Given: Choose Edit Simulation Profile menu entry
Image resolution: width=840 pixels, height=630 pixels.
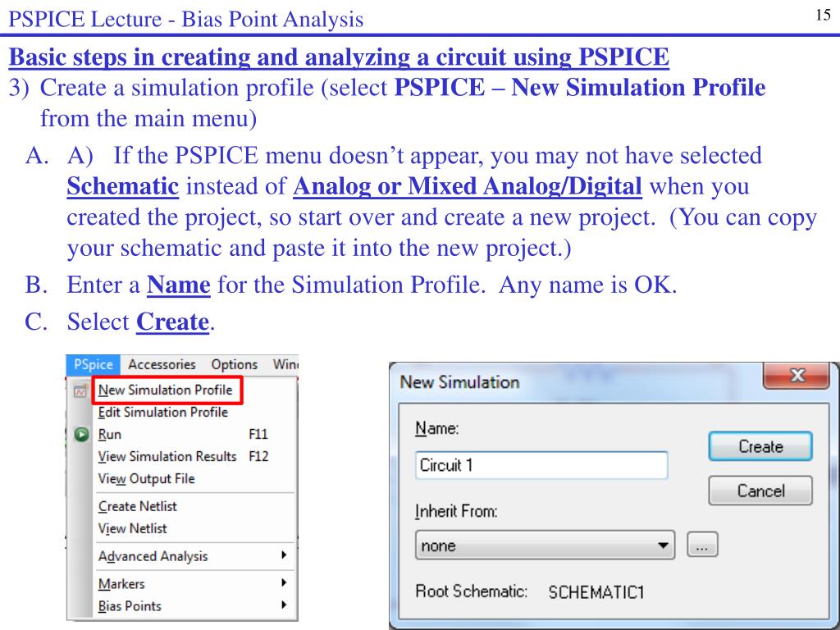Looking at the screenshot, I should (x=163, y=412).
